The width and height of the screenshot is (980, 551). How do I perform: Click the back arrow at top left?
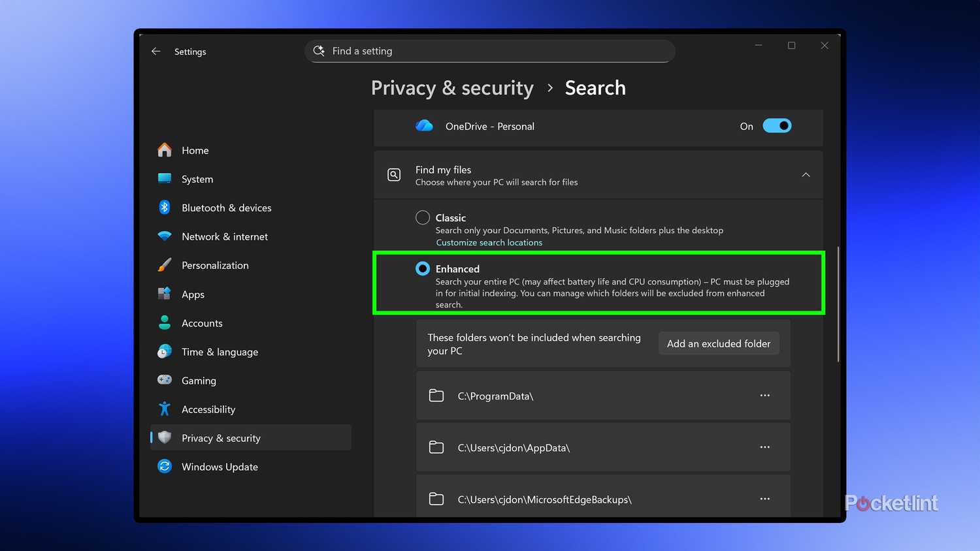tap(155, 51)
